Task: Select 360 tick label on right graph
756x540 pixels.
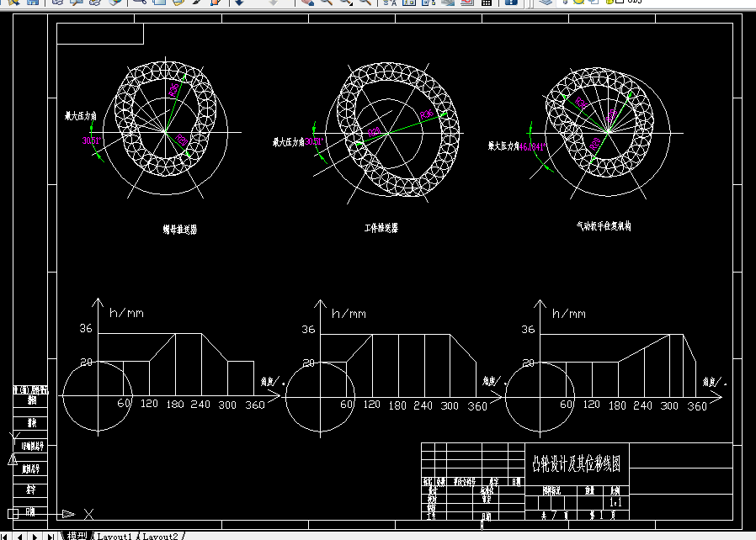Action: (697, 406)
